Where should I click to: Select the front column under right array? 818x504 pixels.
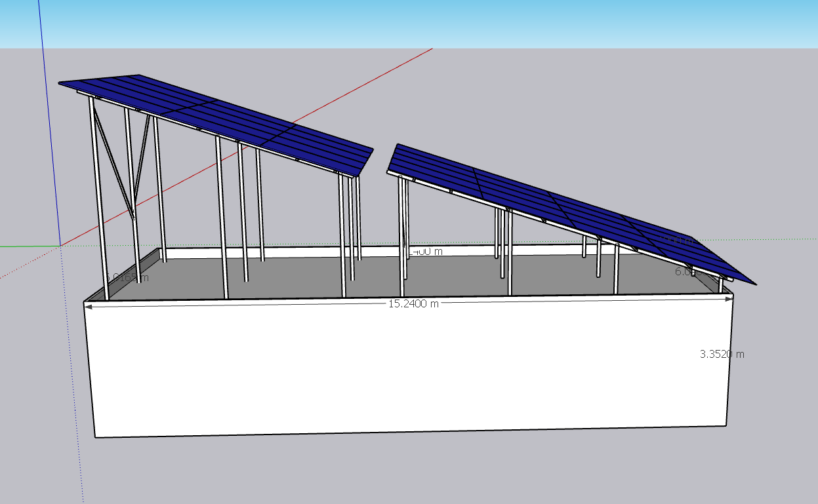point(402,237)
